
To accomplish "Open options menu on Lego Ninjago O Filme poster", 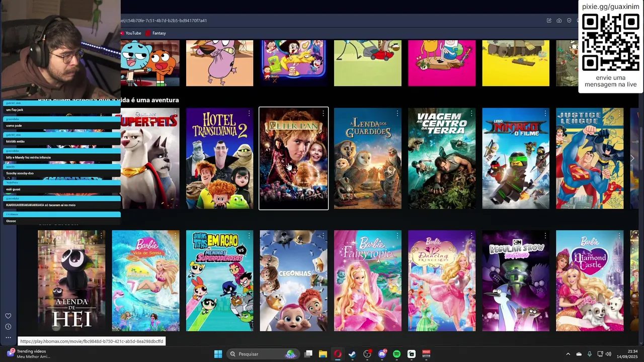I will (545, 114).
